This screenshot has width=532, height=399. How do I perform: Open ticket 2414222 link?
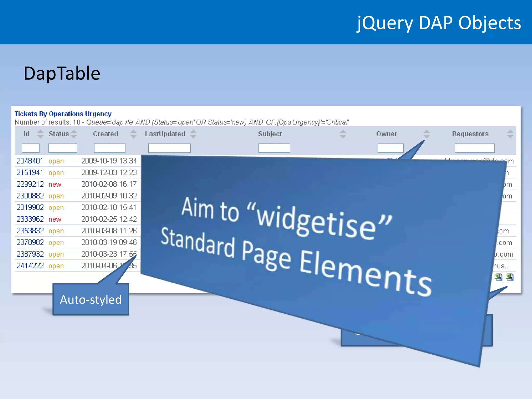coord(30,266)
